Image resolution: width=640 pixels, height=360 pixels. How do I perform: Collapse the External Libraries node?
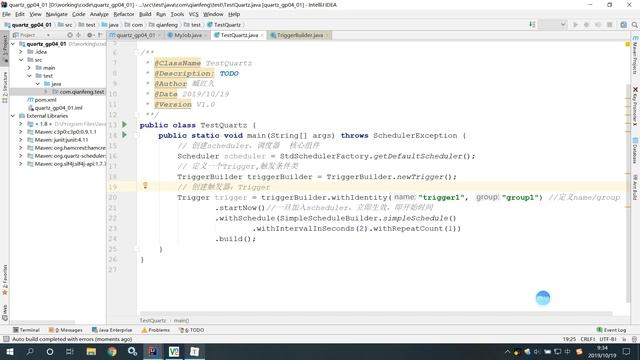(x=13, y=116)
